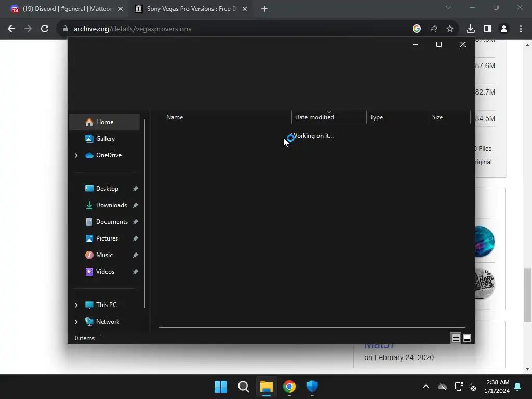Open Home in File Explorer sidebar

[104, 122]
